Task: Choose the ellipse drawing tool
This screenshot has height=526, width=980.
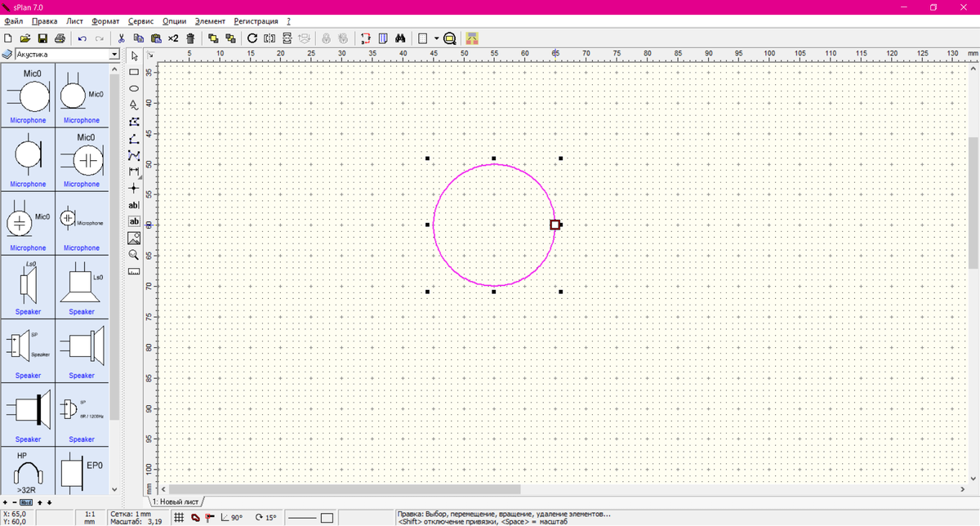Action: click(134, 88)
